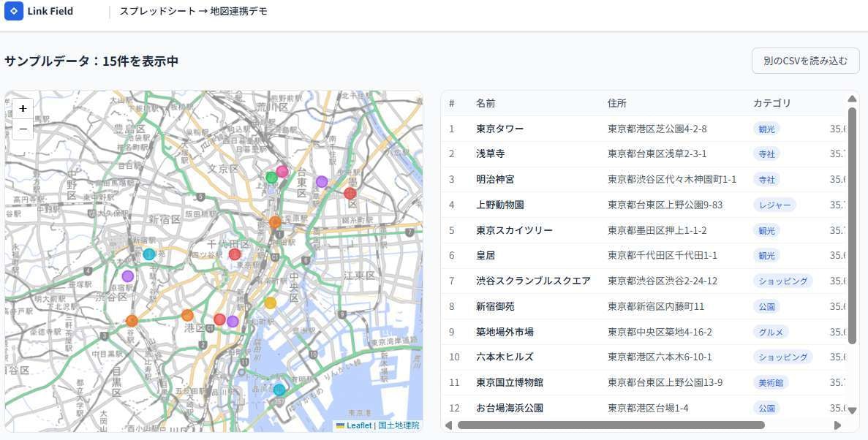
Task: Click the ショッピング badge in 六本木ヒルズ row
Action: pos(782,357)
